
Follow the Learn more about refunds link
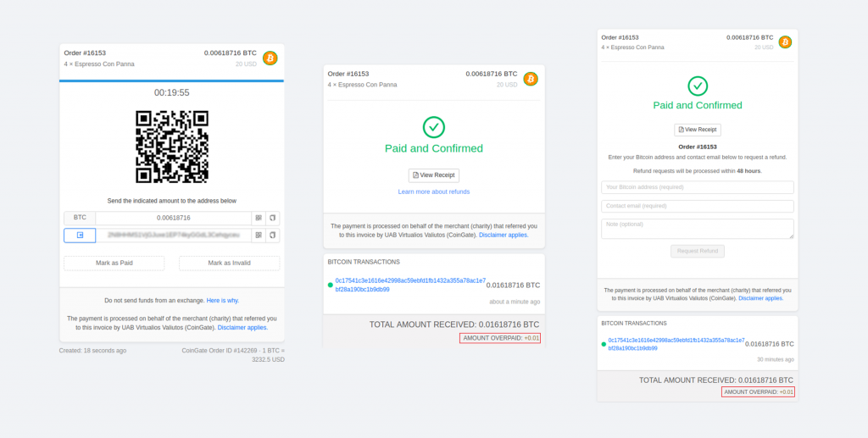434,192
